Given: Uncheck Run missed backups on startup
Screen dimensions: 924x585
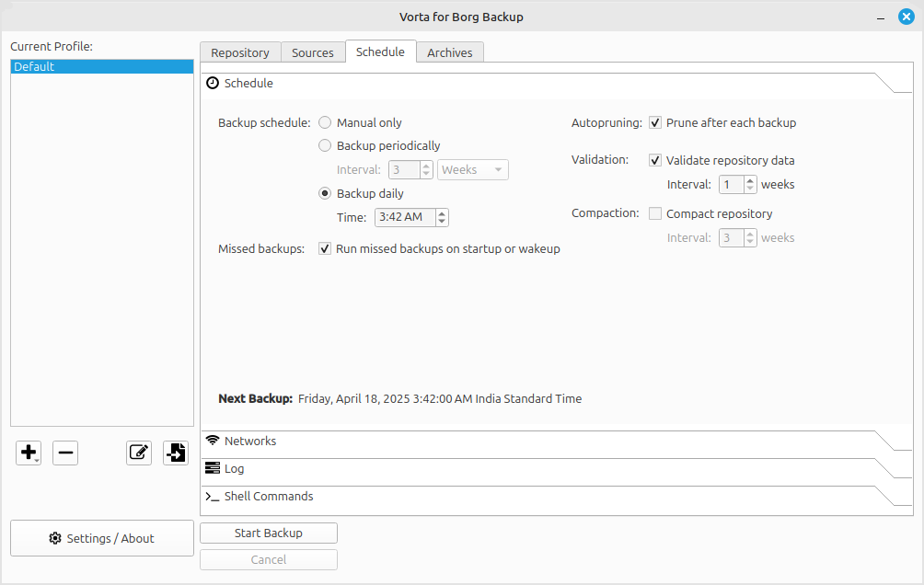Looking at the screenshot, I should tap(325, 248).
